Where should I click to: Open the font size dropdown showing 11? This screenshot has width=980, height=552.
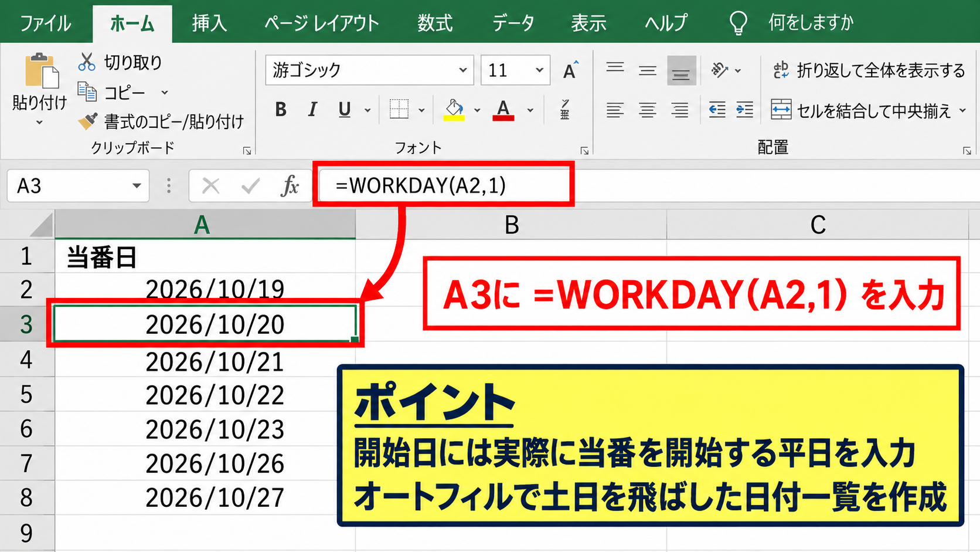point(539,70)
